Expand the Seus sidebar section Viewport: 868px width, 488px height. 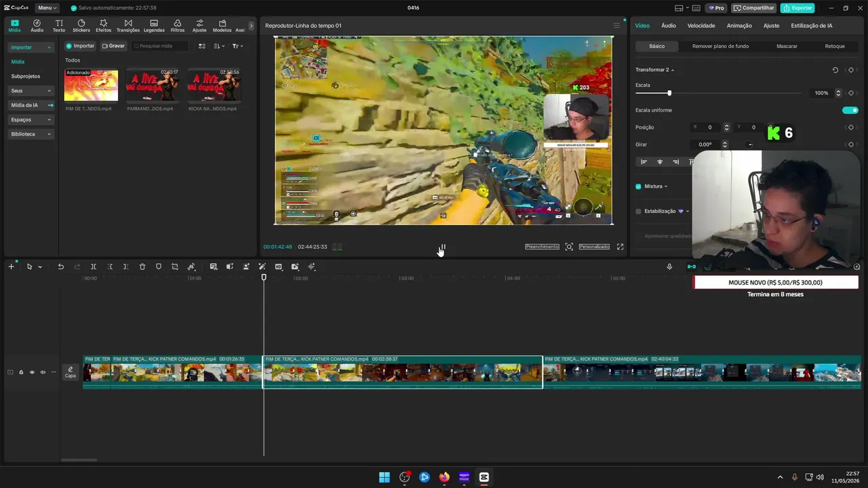pyautogui.click(x=31, y=91)
